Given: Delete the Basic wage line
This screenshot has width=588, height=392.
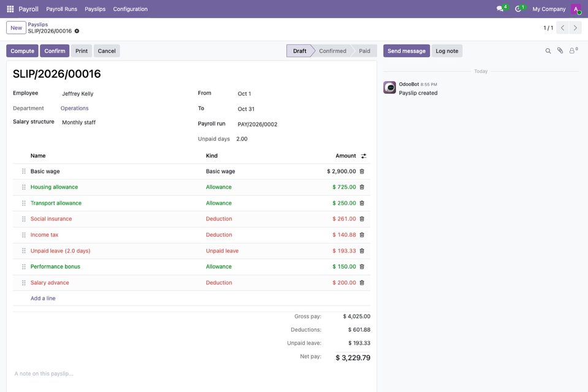Looking at the screenshot, I should click(362, 171).
